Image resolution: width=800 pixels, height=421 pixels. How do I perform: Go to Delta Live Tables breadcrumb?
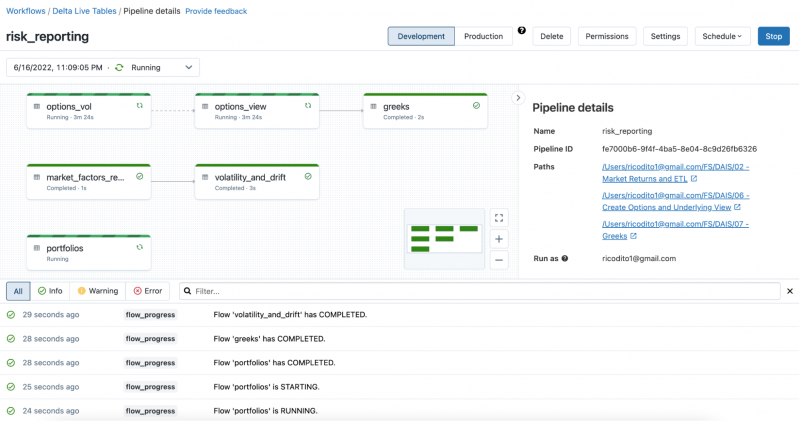click(84, 11)
